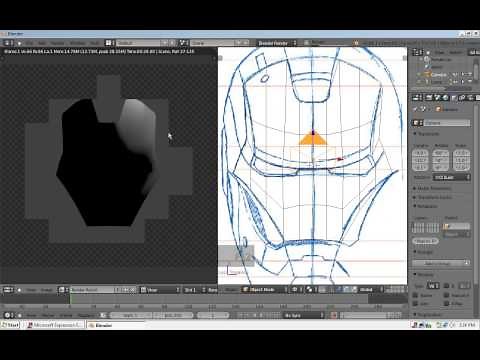The width and height of the screenshot is (480, 360).
Task: Click the current frame number field
Action: [x=213, y=315]
